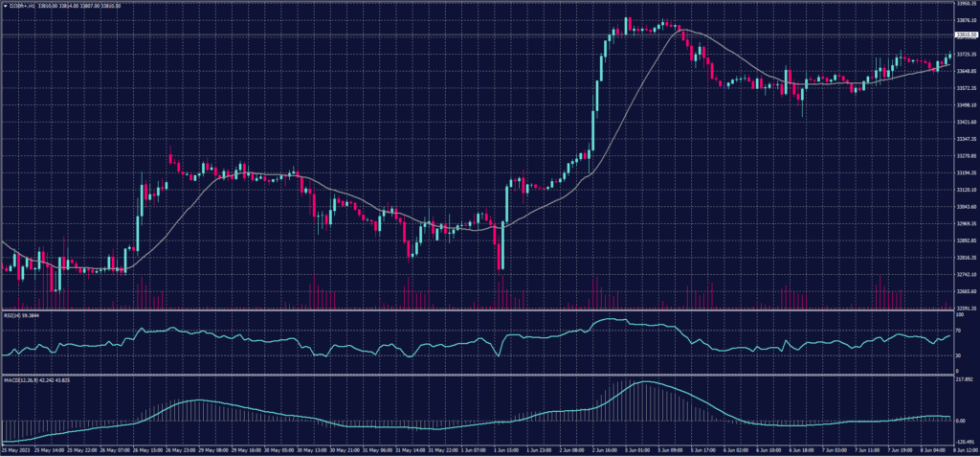Click the MACD 0.00 zero level label
The width and height of the screenshot is (980, 457).
pos(960,421)
